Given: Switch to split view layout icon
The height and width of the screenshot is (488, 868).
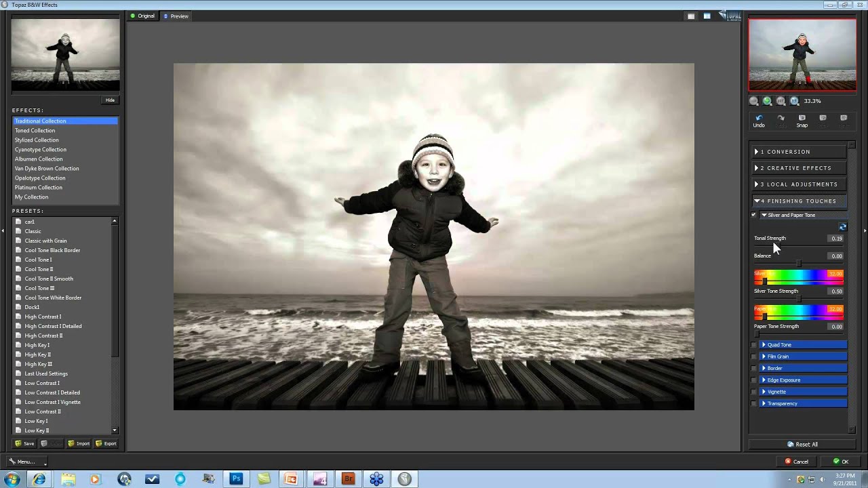Looking at the screenshot, I should 707,16.
